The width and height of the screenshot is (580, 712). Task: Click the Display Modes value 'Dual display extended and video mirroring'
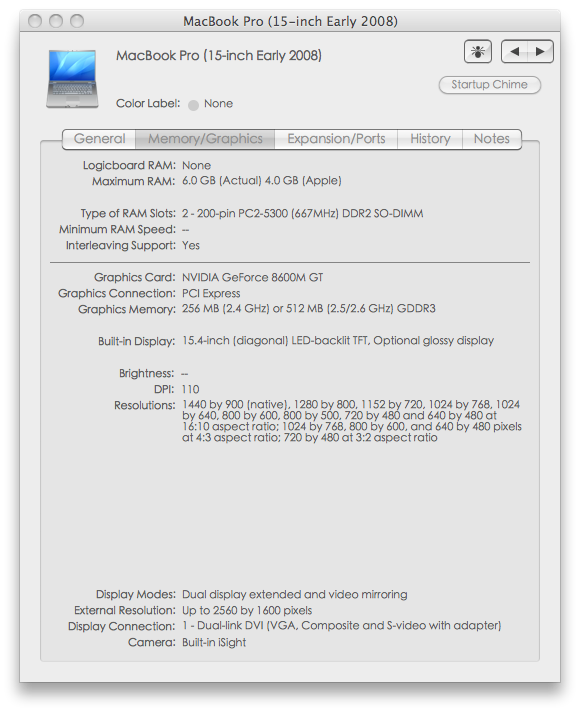coord(295,594)
